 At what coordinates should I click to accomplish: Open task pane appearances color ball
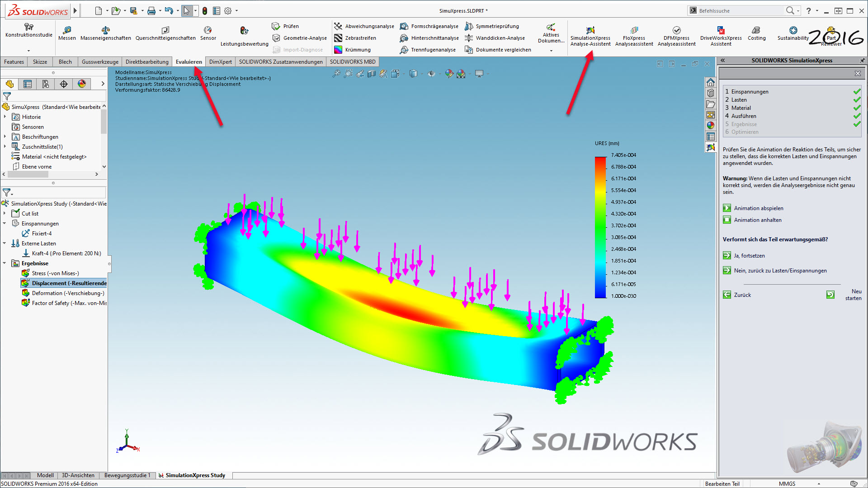tap(711, 126)
